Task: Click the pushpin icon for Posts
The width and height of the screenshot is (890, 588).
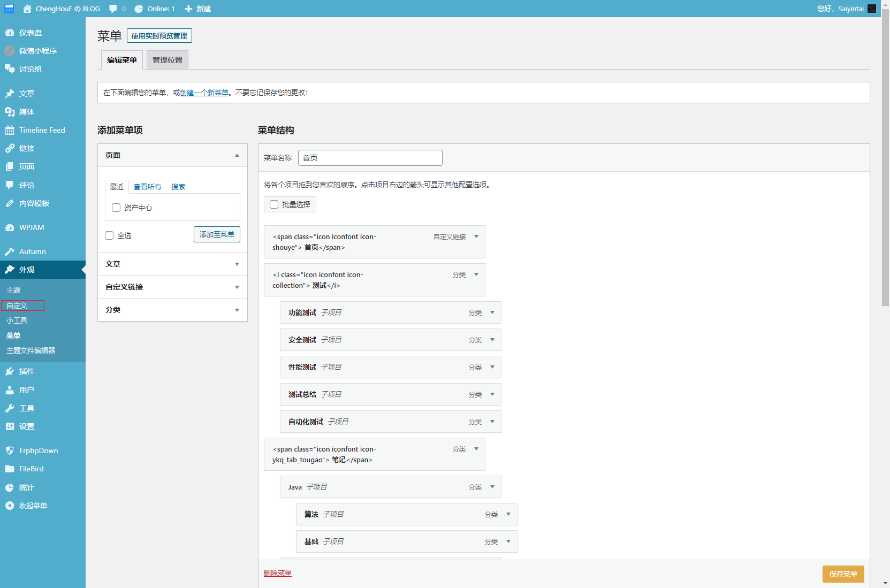Action: click(x=10, y=94)
